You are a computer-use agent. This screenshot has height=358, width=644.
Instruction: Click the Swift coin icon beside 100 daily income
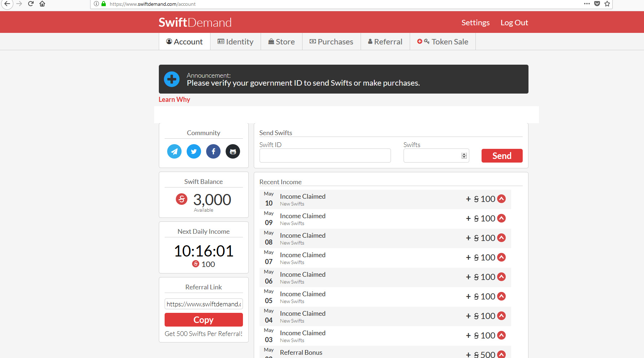196,264
